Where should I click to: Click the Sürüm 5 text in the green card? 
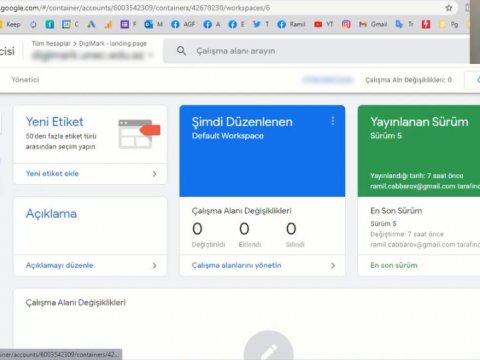386,136
